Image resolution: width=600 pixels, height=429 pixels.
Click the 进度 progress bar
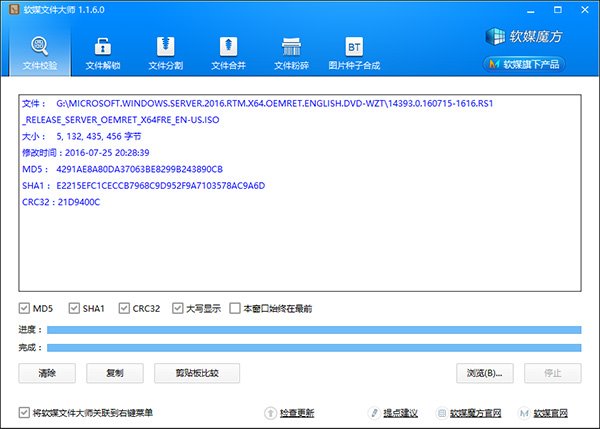pyautogui.click(x=314, y=330)
